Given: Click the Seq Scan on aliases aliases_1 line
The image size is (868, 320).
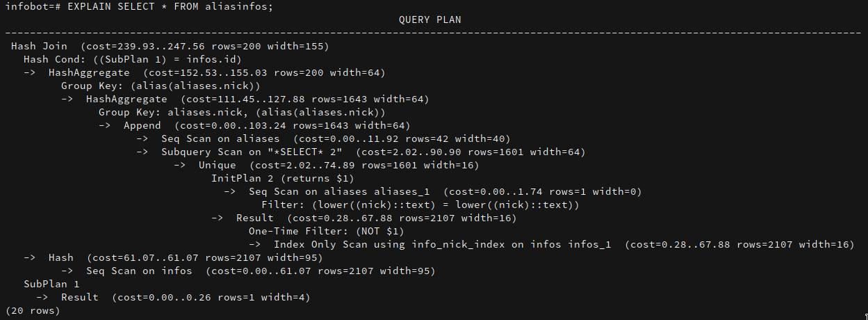Looking at the screenshot, I should (445, 192).
